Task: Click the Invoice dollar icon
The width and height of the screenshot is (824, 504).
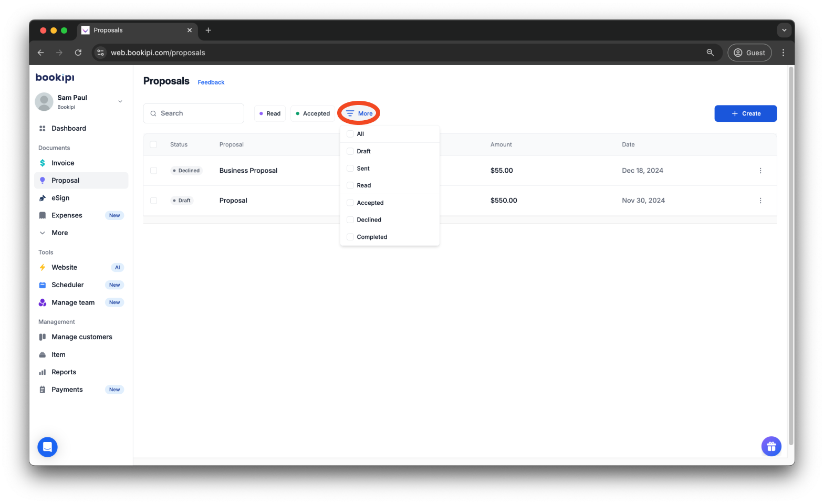Action: point(43,163)
